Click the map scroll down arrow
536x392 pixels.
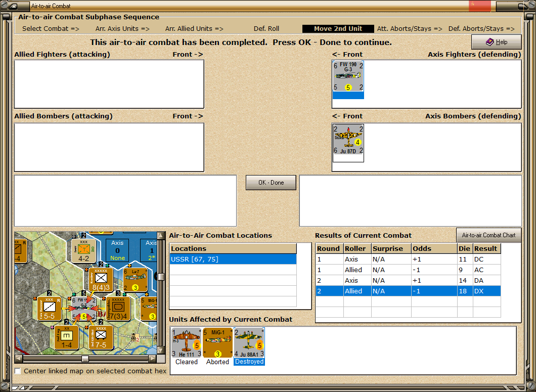tap(161, 350)
